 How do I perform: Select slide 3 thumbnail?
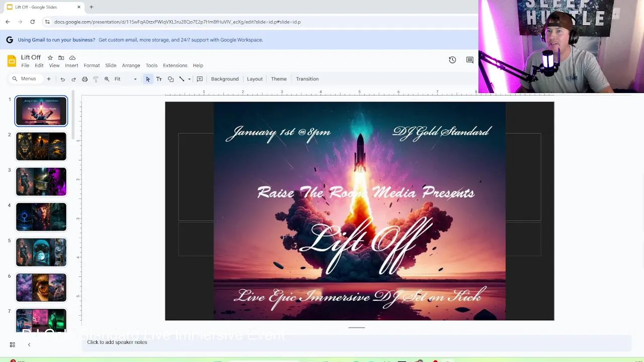tap(41, 182)
